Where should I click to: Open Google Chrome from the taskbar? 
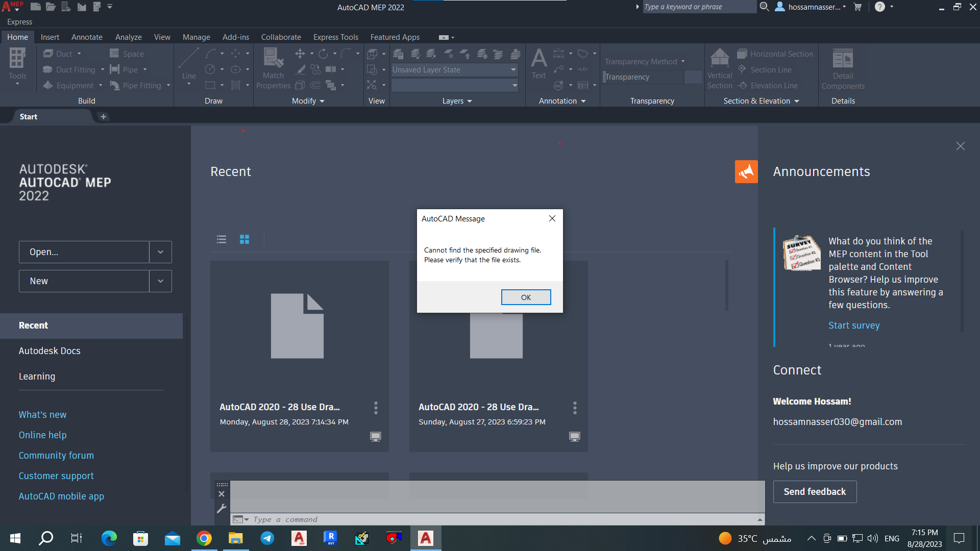(x=204, y=538)
